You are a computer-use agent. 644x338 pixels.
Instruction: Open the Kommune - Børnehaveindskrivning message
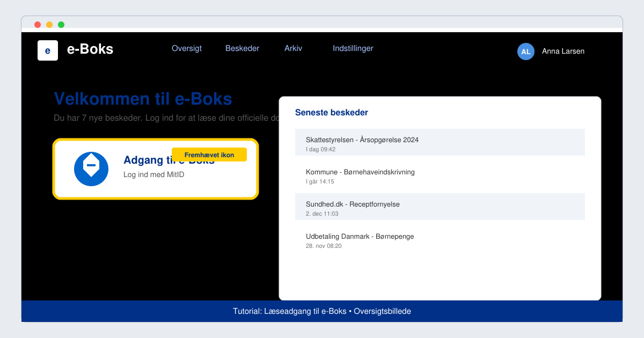click(x=440, y=174)
